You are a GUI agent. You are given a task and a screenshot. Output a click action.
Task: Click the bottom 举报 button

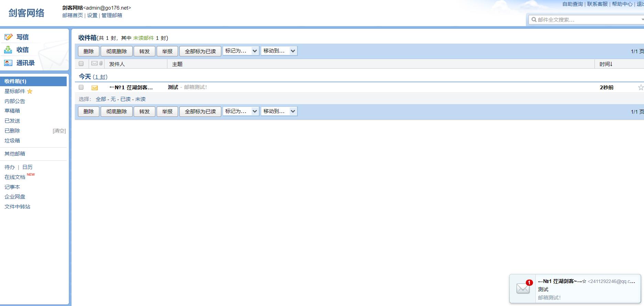pyautogui.click(x=167, y=112)
